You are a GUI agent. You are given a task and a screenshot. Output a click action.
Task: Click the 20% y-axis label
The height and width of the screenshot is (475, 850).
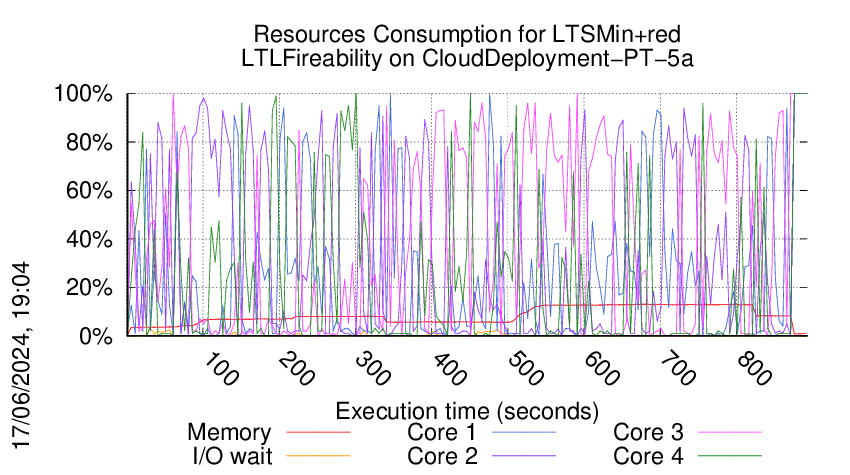point(89,287)
